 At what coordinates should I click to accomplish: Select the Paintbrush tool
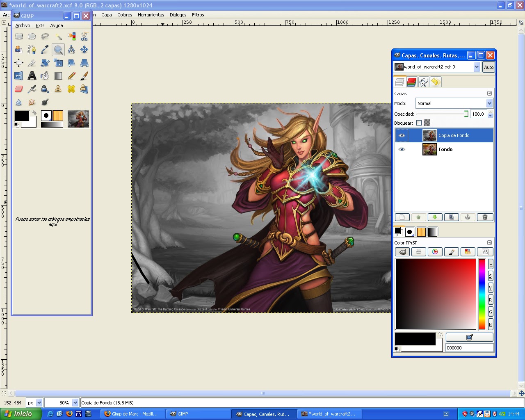click(84, 76)
